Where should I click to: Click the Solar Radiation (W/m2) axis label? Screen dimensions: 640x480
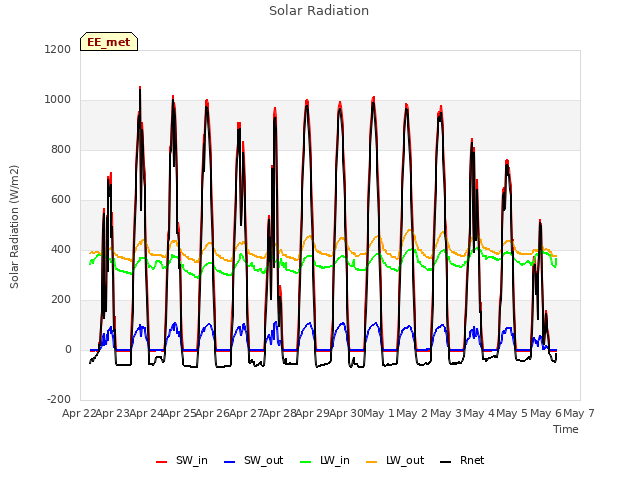click(14, 227)
